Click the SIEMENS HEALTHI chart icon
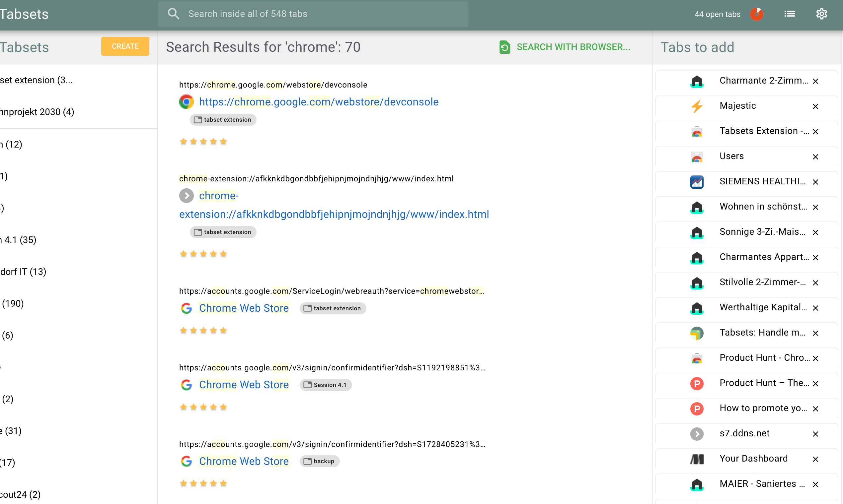 click(697, 182)
